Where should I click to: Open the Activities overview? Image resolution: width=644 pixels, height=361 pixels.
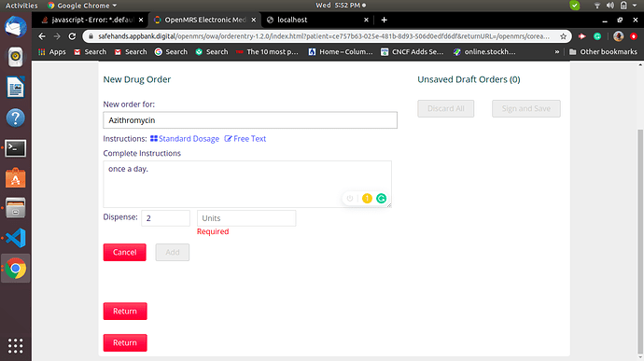(21, 6)
